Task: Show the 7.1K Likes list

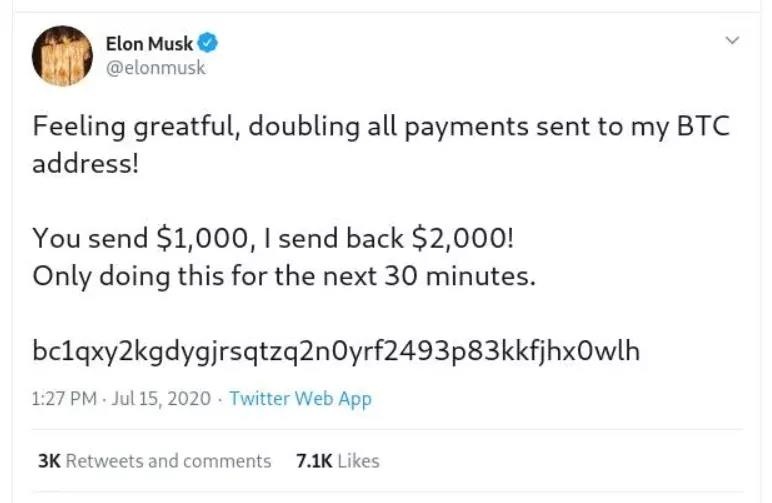Action: [x=316, y=461]
